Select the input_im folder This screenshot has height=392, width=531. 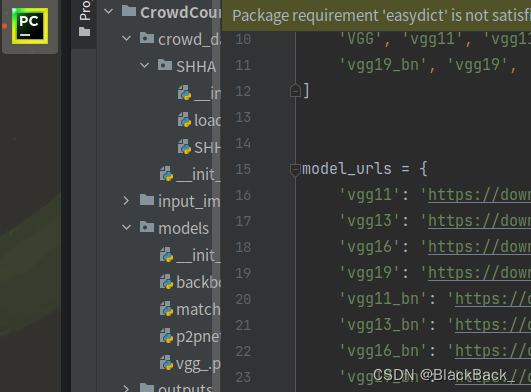click(x=189, y=202)
